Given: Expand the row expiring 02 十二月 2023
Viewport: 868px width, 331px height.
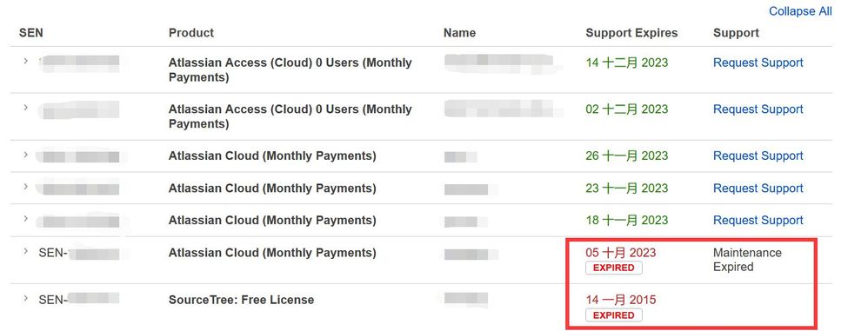Looking at the screenshot, I should [x=25, y=107].
